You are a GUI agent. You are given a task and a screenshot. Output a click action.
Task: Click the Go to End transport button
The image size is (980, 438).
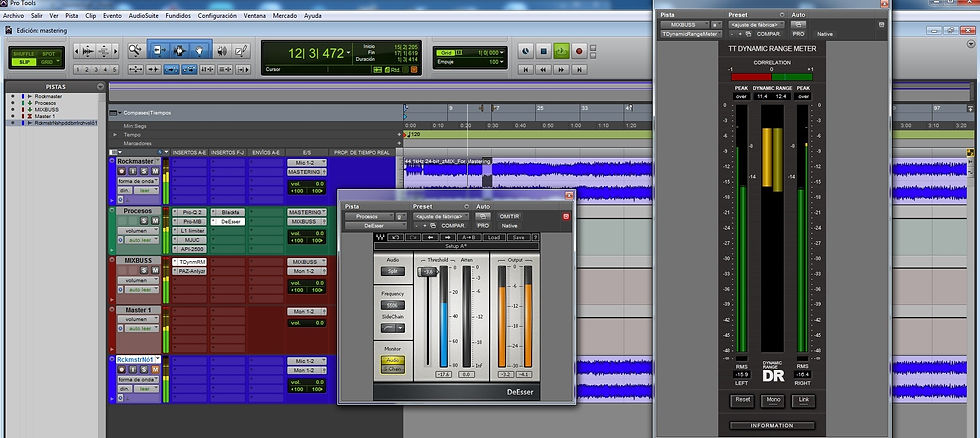coord(579,69)
